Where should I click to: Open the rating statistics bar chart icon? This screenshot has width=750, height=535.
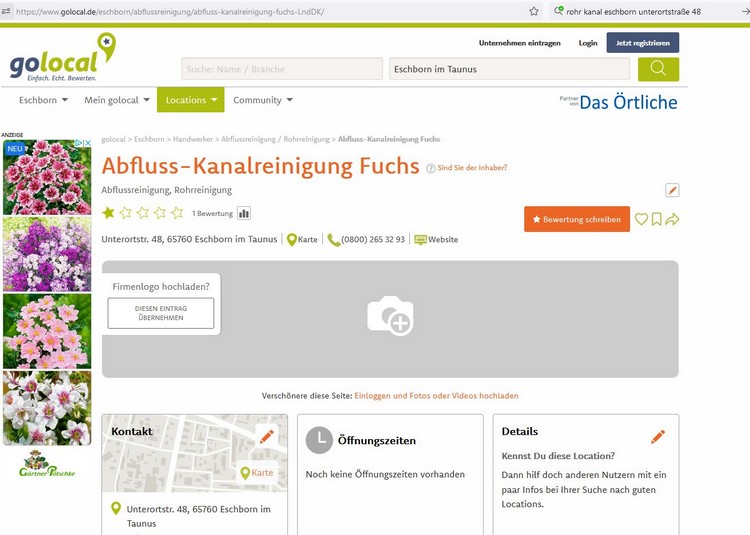tap(244, 213)
